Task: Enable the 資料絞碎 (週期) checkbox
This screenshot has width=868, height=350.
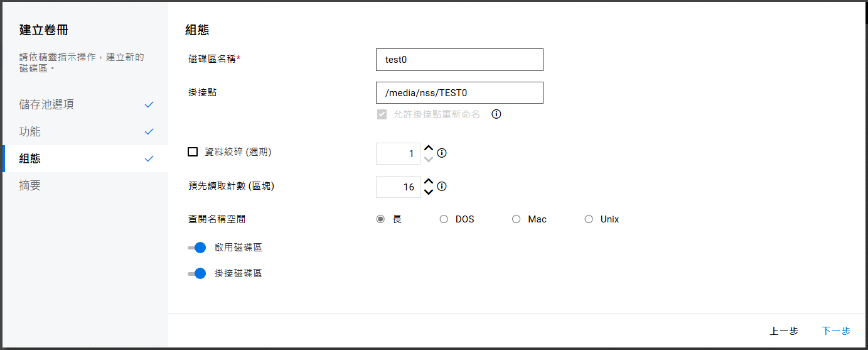Action: click(x=193, y=151)
